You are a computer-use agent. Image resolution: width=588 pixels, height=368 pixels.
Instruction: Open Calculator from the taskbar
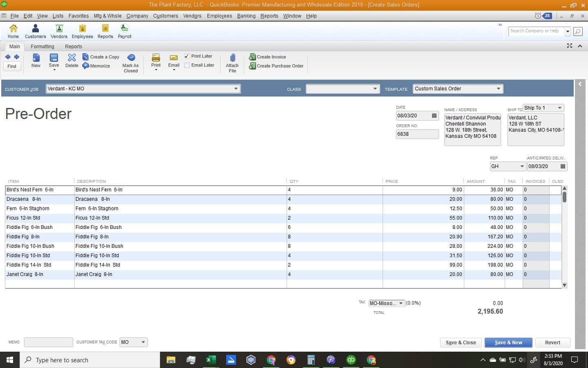click(x=311, y=360)
